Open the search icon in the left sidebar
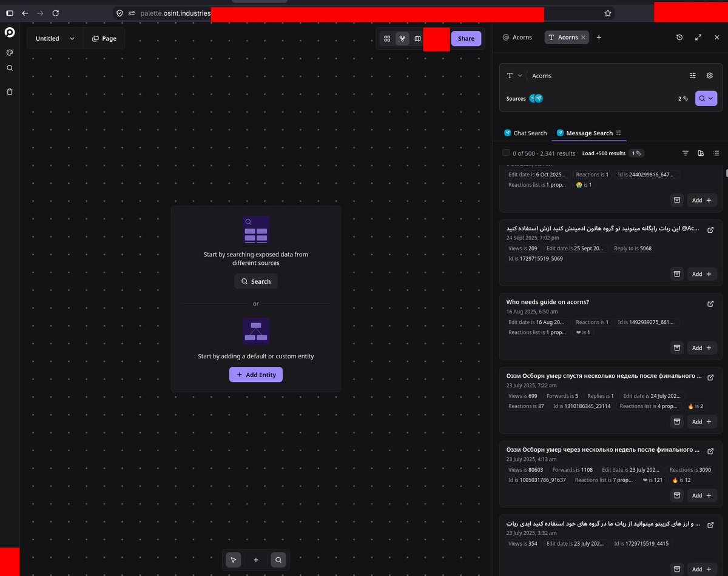The width and height of the screenshot is (728, 576). (x=10, y=68)
